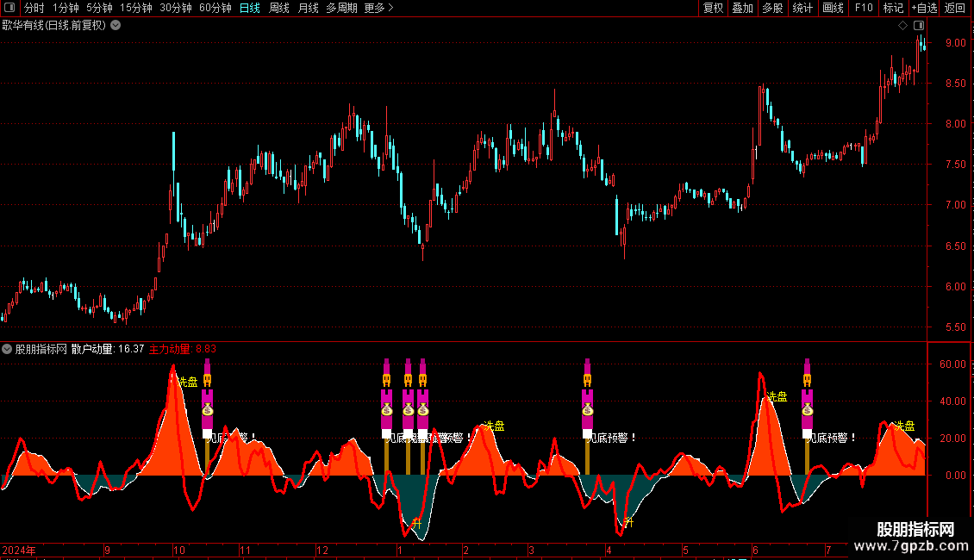Open 多周期 multi-period view

click(341, 8)
